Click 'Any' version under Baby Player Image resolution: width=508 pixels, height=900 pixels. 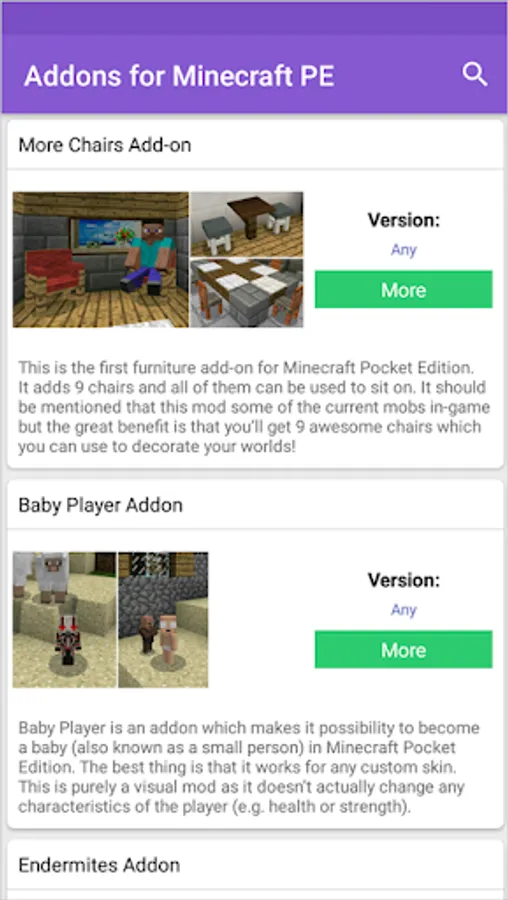[x=404, y=610]
